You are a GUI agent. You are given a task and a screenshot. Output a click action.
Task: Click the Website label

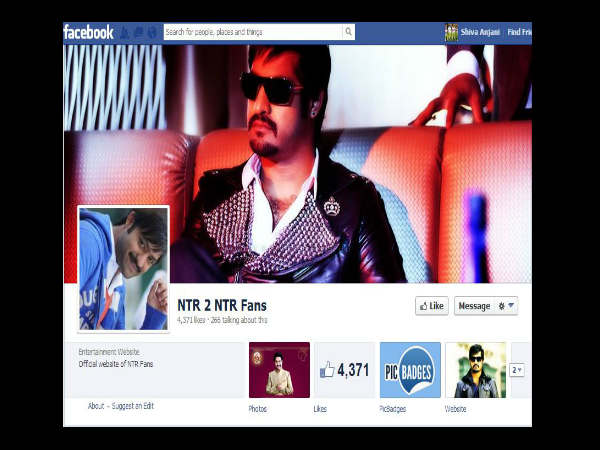point(455,409)
